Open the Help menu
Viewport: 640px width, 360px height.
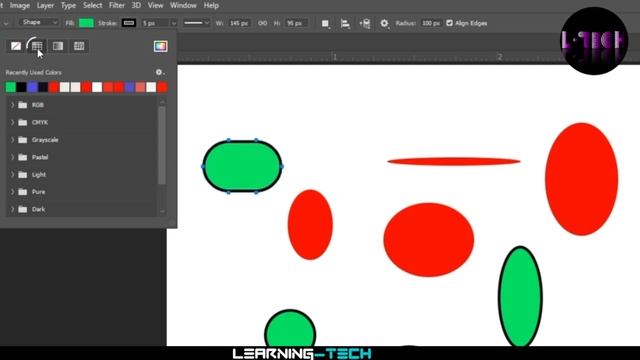coord(211,5)
